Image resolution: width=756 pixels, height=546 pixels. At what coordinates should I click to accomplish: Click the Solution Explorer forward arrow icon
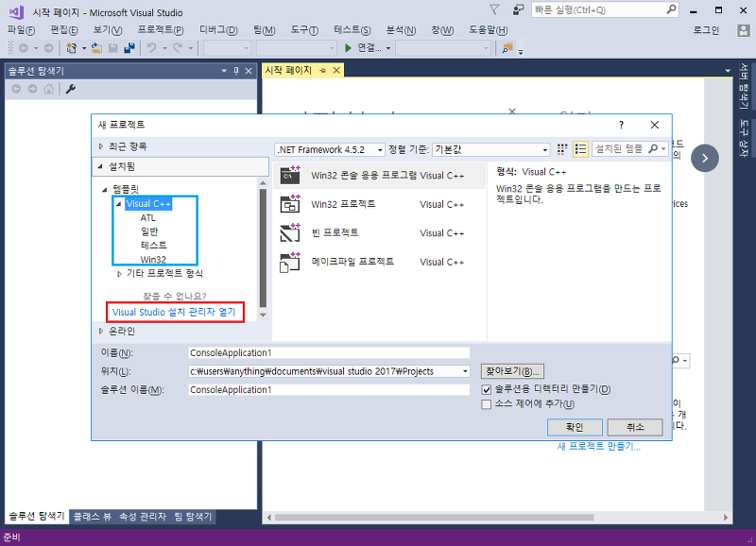(32, 89)
